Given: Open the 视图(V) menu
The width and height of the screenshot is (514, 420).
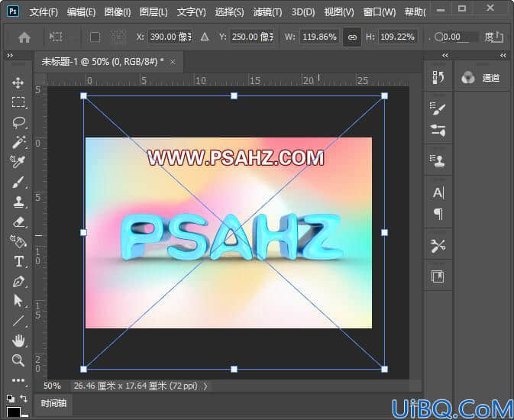Looking at the screenshot, I should [x=339, y=12].
